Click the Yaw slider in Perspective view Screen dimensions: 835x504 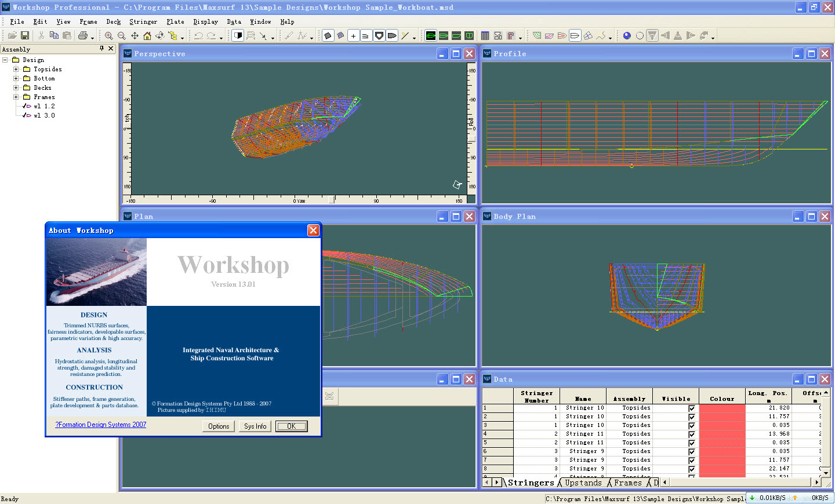(331, 199)
